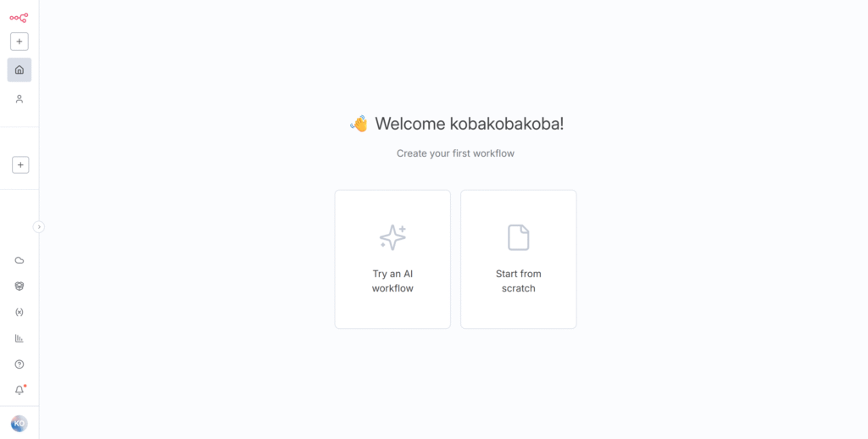Click the lower plus button to add a project

[20, 165]
